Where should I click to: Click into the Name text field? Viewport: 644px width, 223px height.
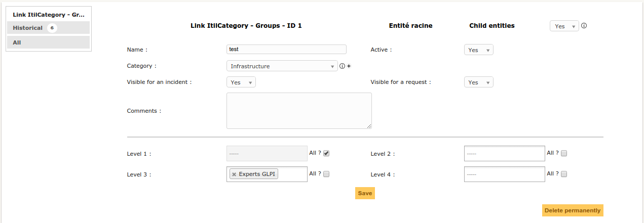(286, 50)
